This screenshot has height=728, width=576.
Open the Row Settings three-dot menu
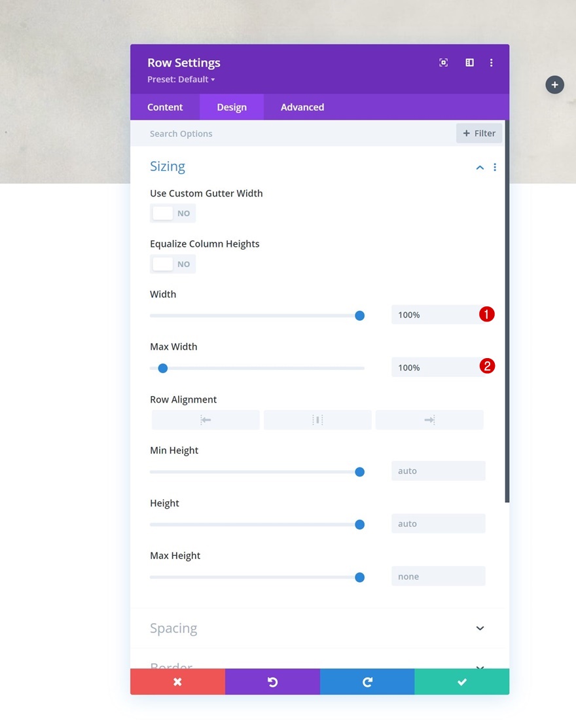point(491,63)
